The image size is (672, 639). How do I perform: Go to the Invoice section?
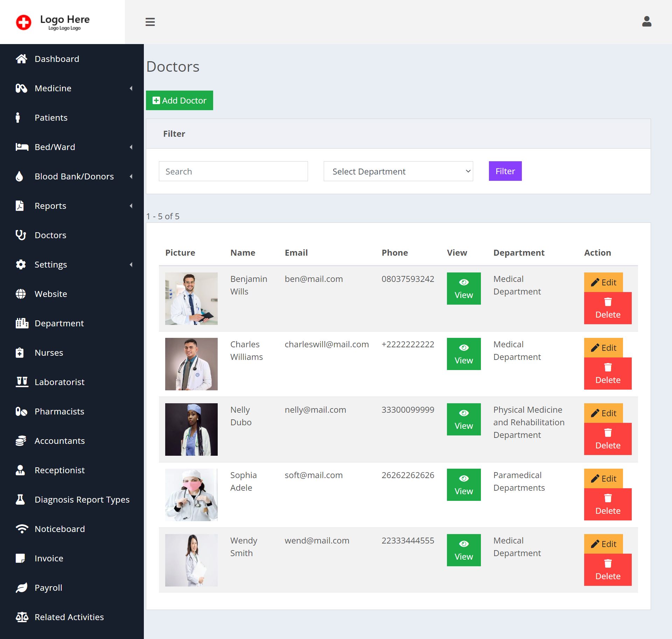(49, 558)
